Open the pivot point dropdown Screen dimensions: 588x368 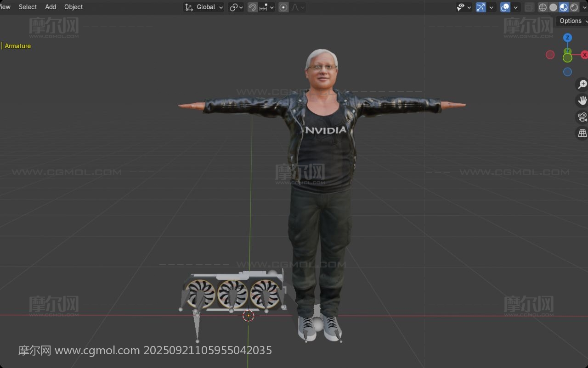pyautogui.click(x=236, y=7)
